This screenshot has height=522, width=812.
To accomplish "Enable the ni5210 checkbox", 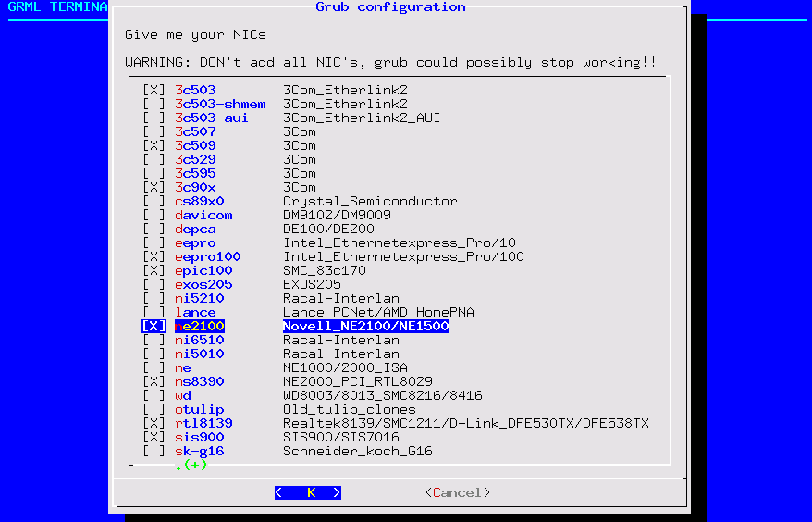I will [x=154, y=299].
